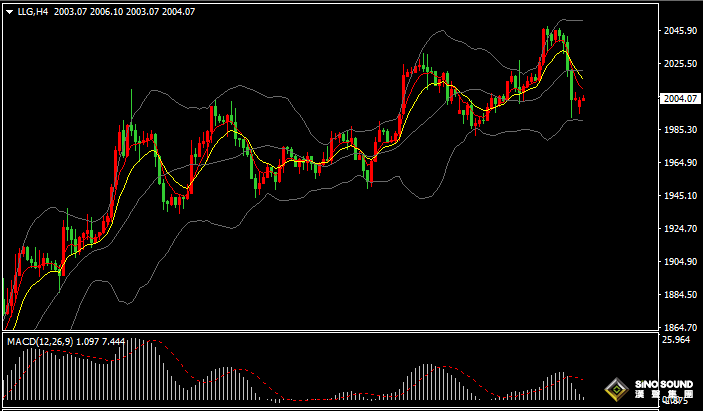The image size is (703, 411).
Task: Click the last red candlestick on the chart
Action: [x=583, y=100]
